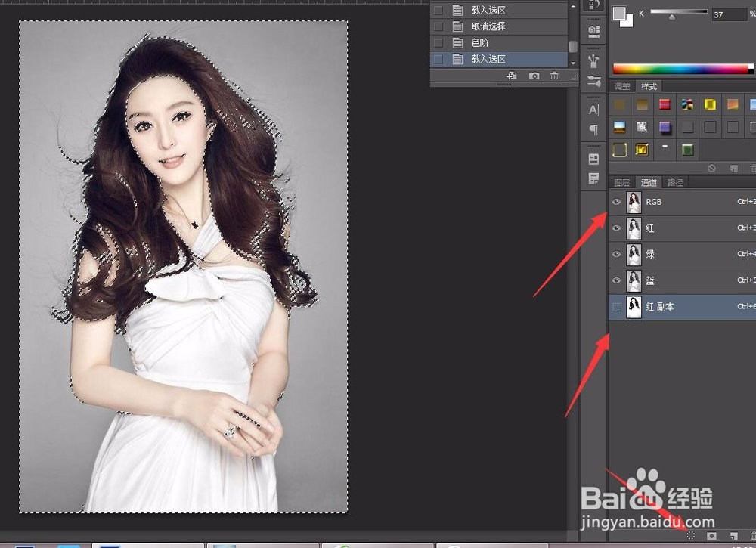
Task: Click the History collapsed panel icon at top
Action: point(594,5)
